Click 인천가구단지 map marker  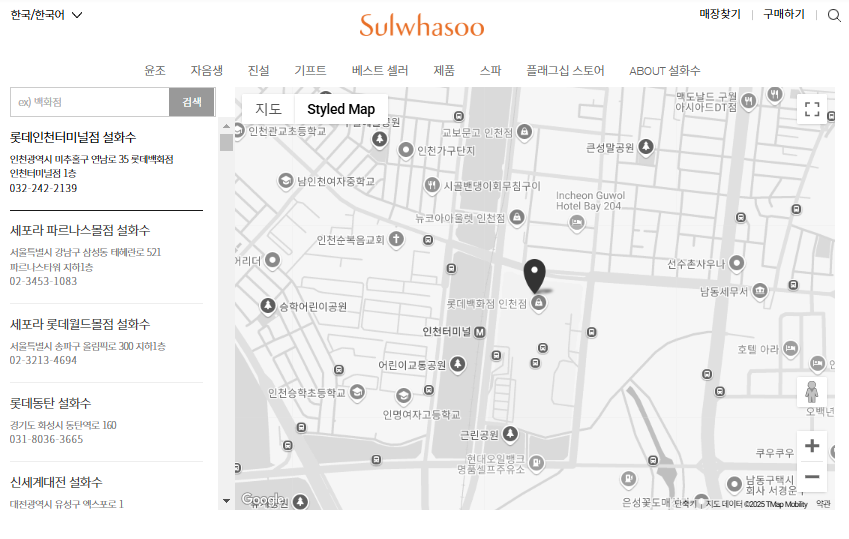pyautogui.click(x=406, y=150)
